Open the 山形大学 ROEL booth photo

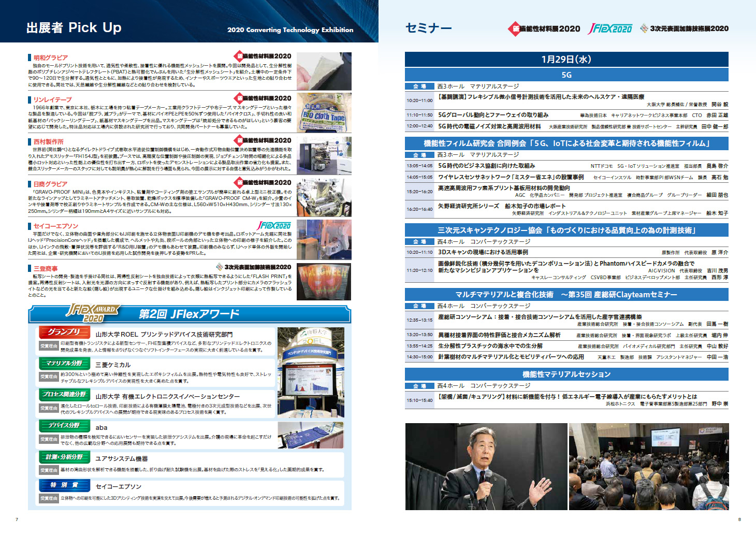click(311, 373)
